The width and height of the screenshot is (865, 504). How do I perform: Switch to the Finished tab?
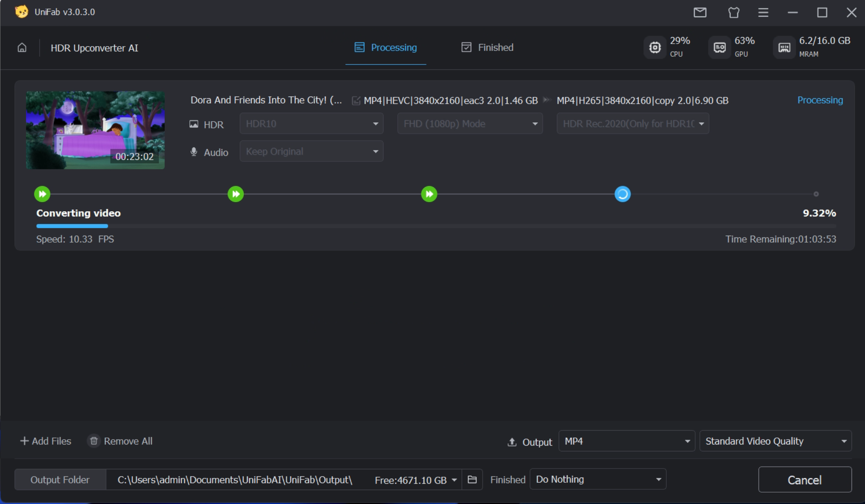coord(487,48)
